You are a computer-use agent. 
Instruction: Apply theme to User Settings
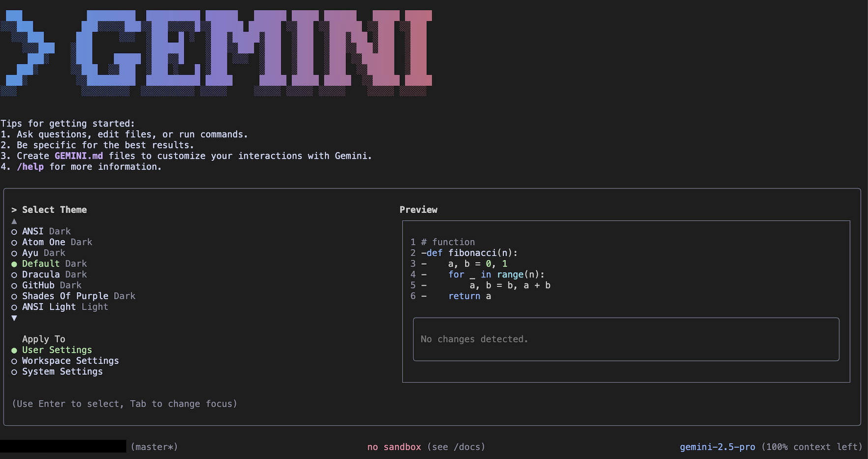tap(52, 350)
